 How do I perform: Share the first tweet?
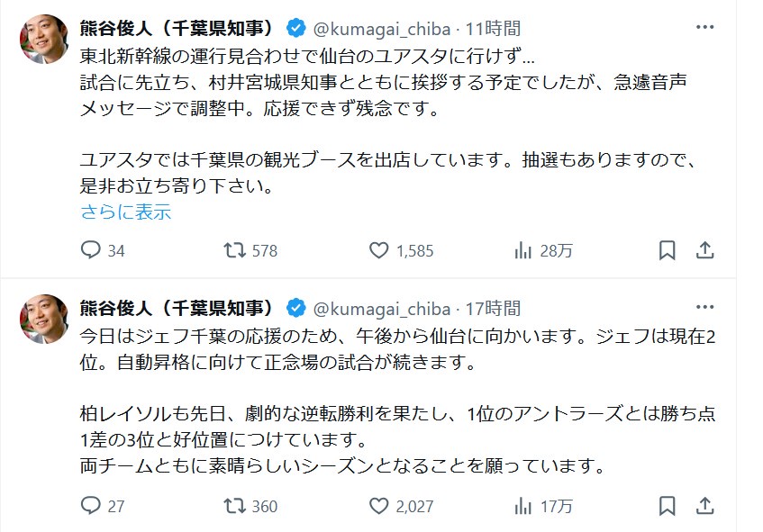pyautogui.click(x=706, y=250)
